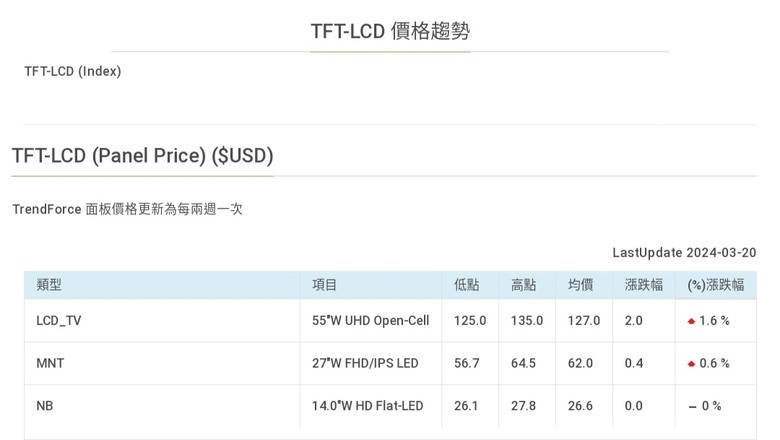Click the 均價 column header

(x=581, y=285)
